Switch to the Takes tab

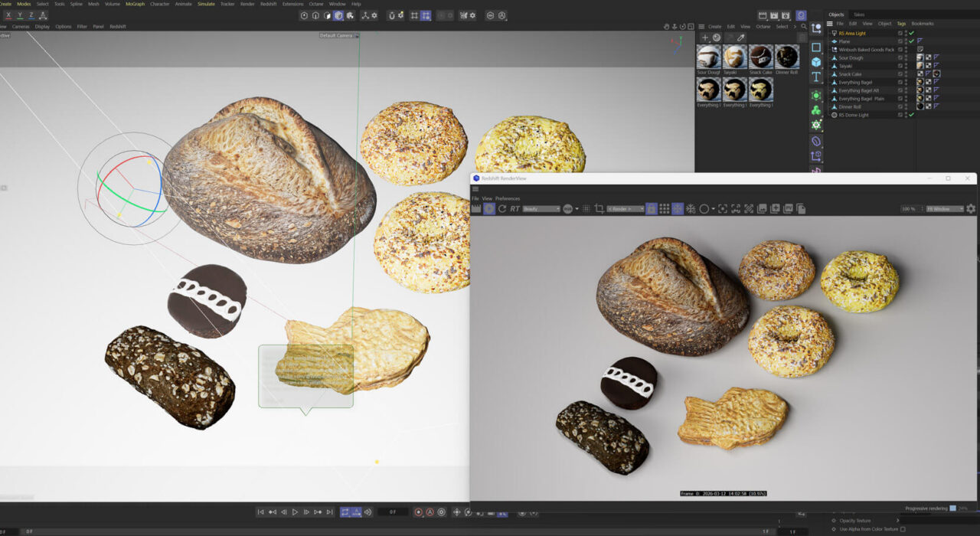point(859,13)
